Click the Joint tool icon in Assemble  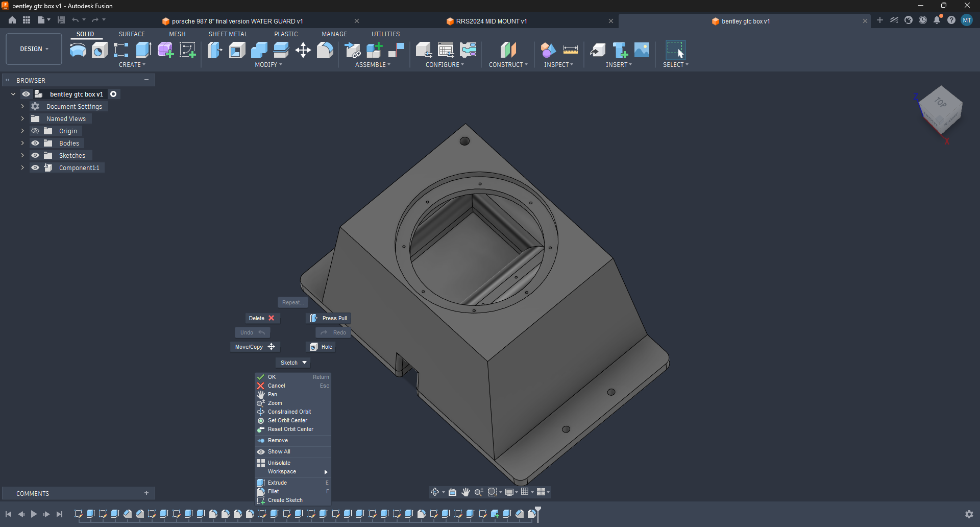coord(396,50)
